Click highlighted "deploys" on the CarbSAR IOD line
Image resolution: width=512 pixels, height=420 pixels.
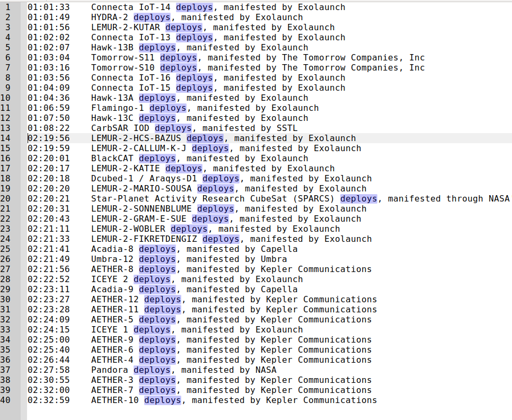(173, 128)
